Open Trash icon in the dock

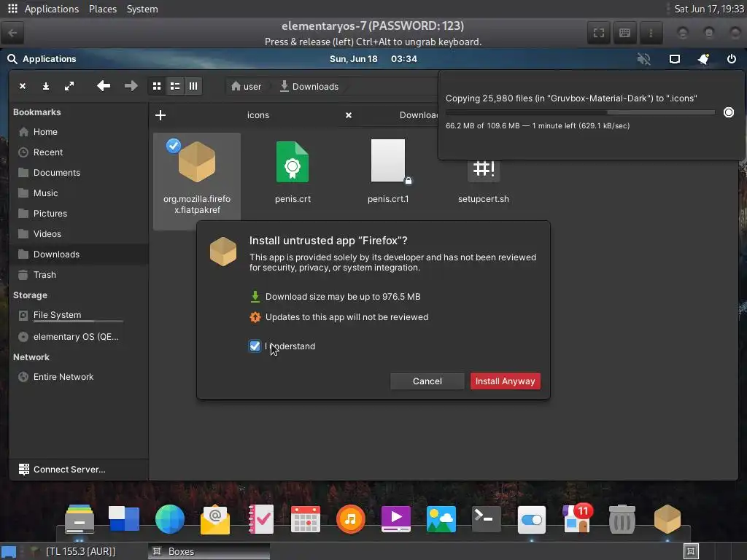622,518
